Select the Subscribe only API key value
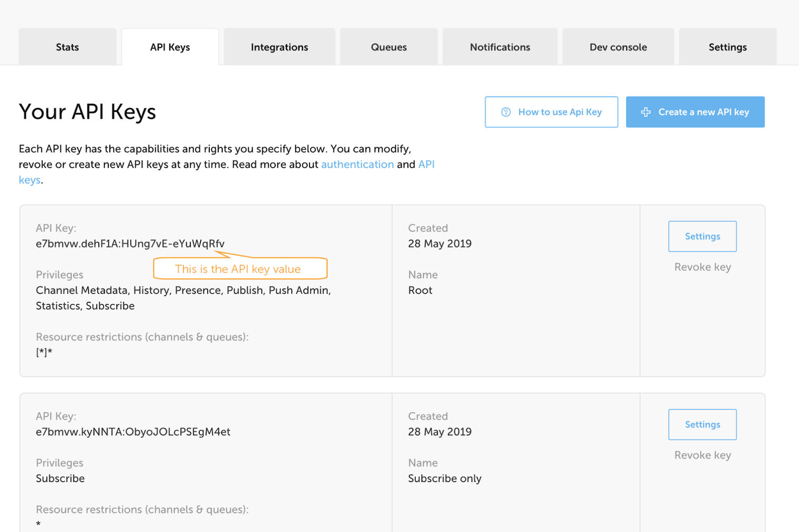The width and height of the screenshot is (799, 532). pos(133,432)
